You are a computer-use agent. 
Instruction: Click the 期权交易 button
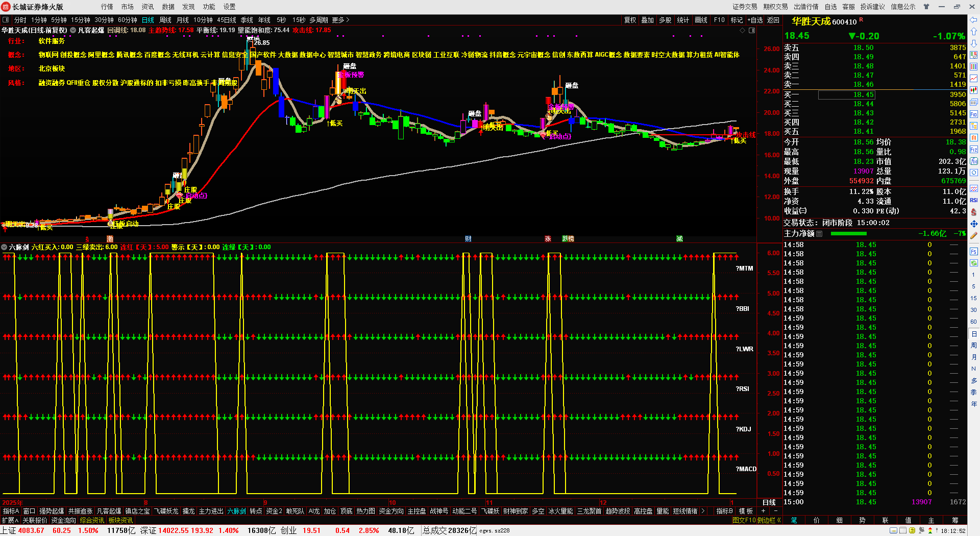click(776, 7)
